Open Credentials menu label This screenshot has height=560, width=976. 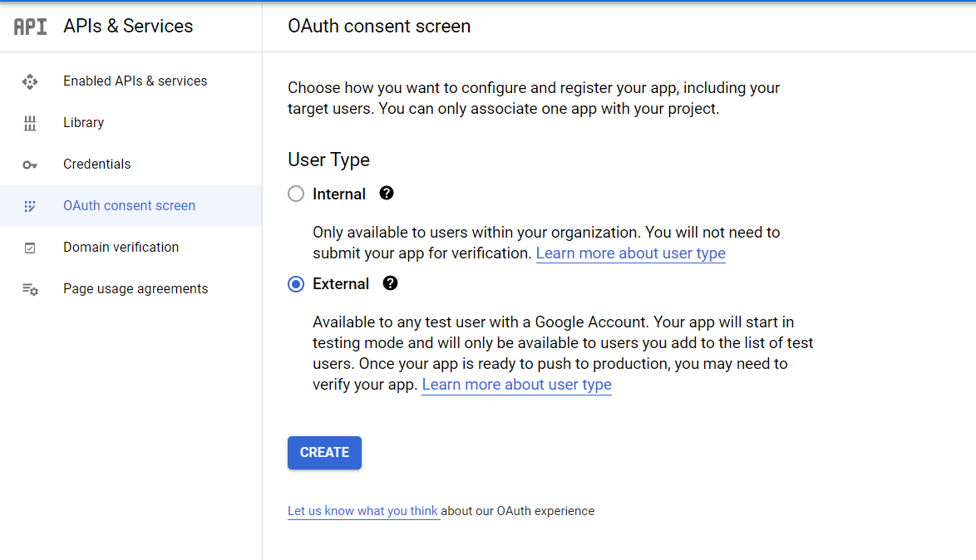[96, 165]
